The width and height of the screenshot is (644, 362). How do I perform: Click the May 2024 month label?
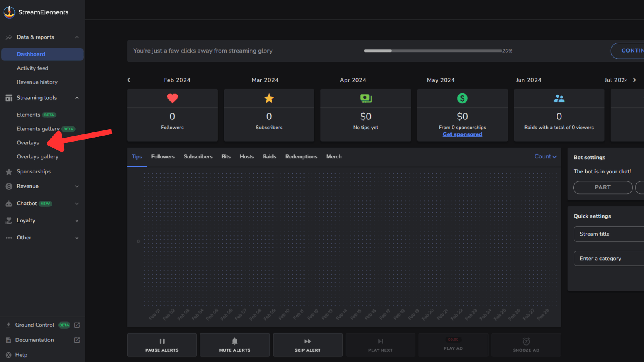click(441, 80)
